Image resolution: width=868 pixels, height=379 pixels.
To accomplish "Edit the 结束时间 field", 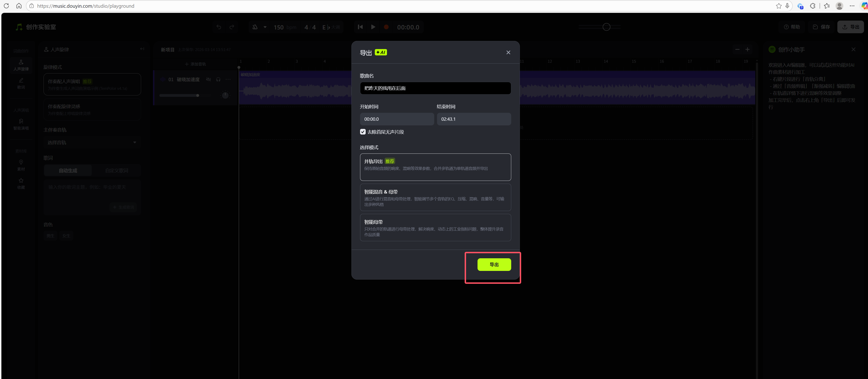I will [474, 119].
